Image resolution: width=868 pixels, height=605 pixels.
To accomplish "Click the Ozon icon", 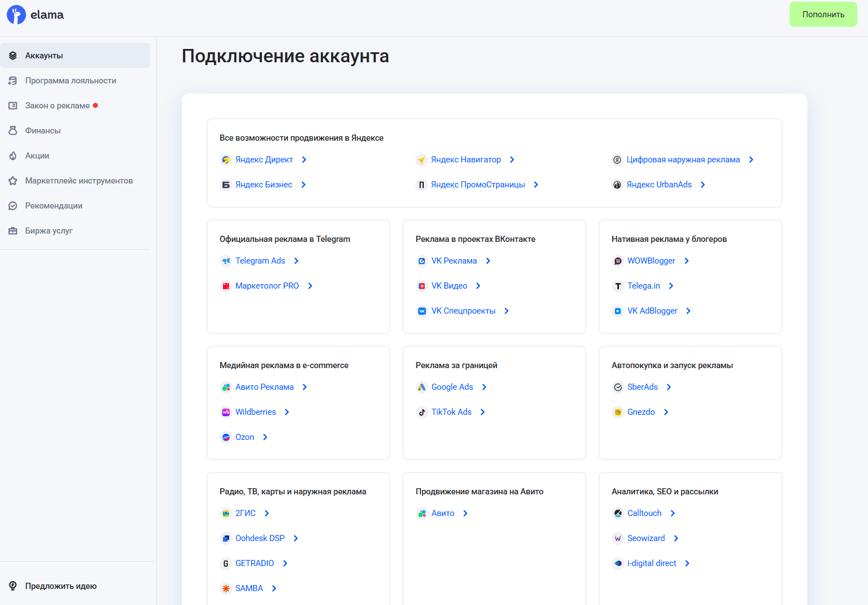I will [x=226, y=437].
